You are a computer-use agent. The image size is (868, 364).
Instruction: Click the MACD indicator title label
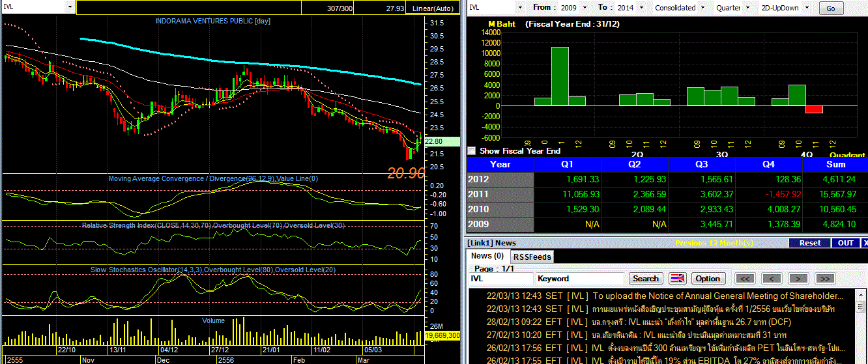coord(213,178)
